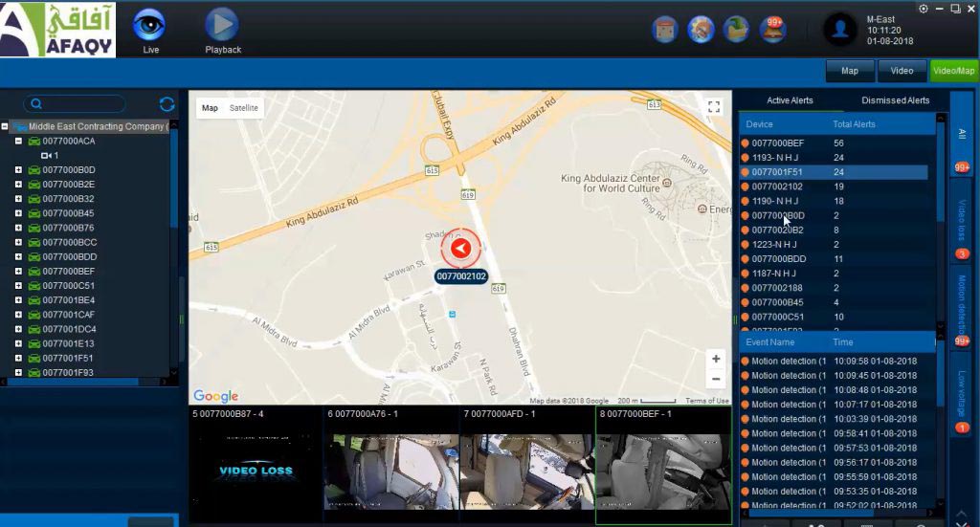The height and width of the screenshot is (527, 980).
Task: Click the device search input field
Action: pos(75,103)
